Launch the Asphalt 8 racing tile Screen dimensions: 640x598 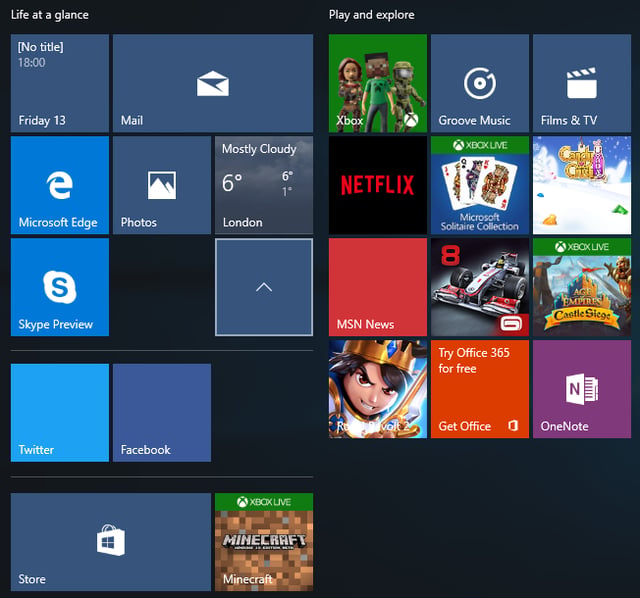(480, 287)
